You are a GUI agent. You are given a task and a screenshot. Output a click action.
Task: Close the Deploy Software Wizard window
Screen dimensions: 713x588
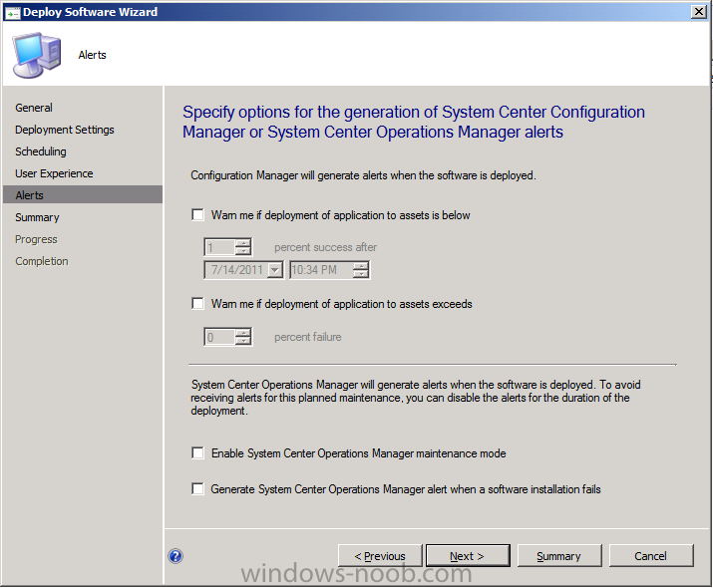point(698,11)
